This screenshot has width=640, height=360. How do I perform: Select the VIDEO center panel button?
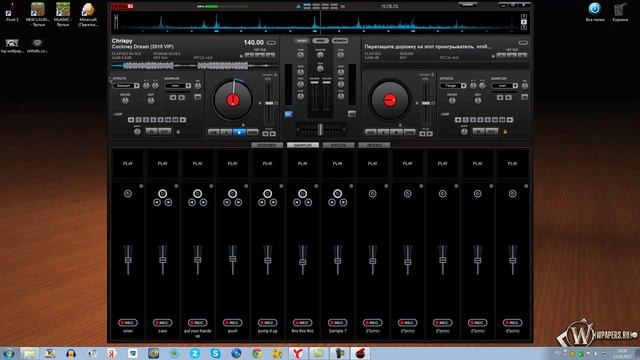tap(320, 41)
